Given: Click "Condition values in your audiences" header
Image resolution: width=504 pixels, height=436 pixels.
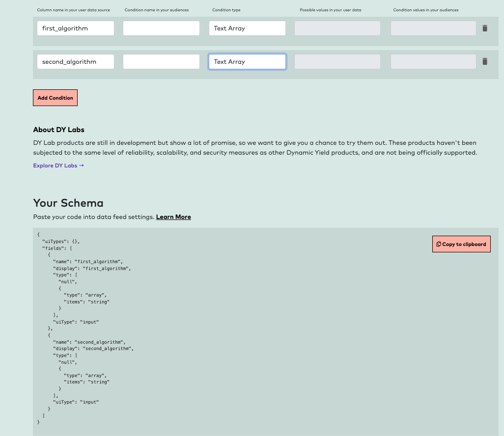Looking at the screenshot, I should (x=426, y=10).
